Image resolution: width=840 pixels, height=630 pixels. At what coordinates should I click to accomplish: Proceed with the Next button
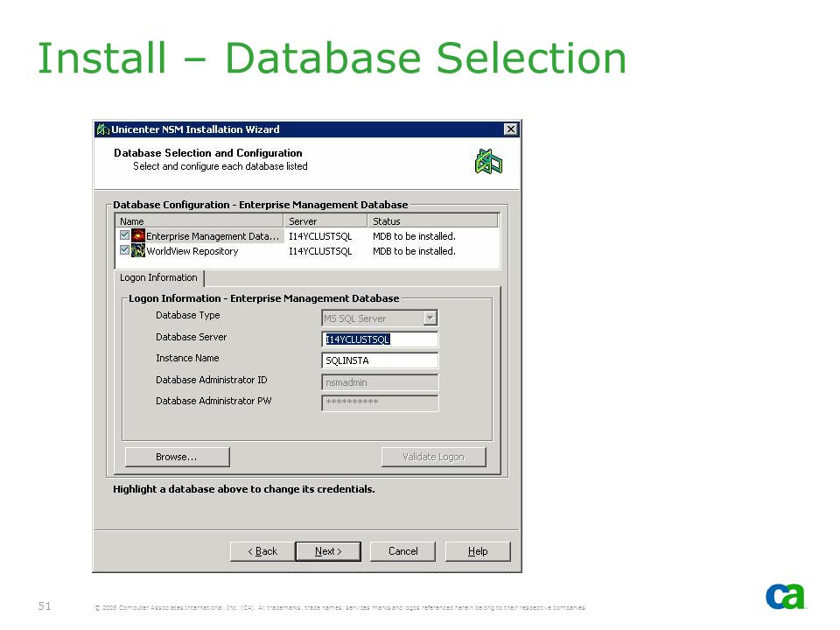(x=328, y=551)
